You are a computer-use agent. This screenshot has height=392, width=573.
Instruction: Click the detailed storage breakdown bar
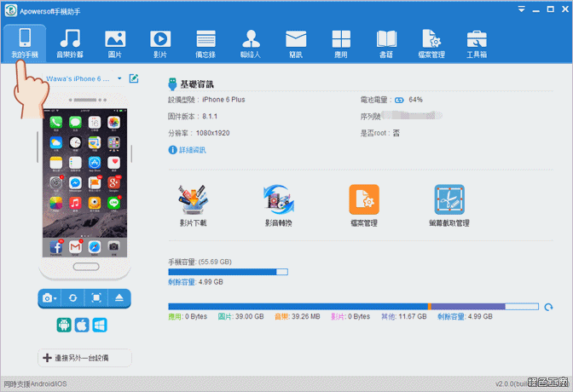[x=353, y=307]
